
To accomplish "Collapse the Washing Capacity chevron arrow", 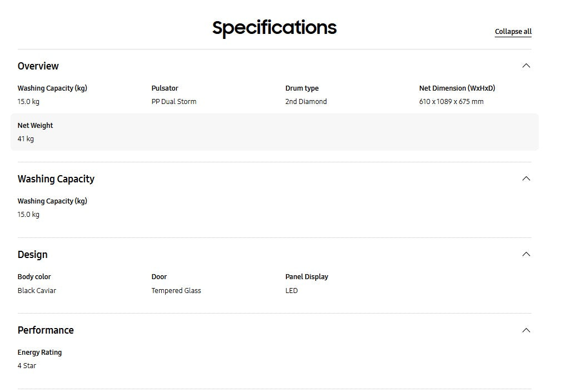I will 526,178.
